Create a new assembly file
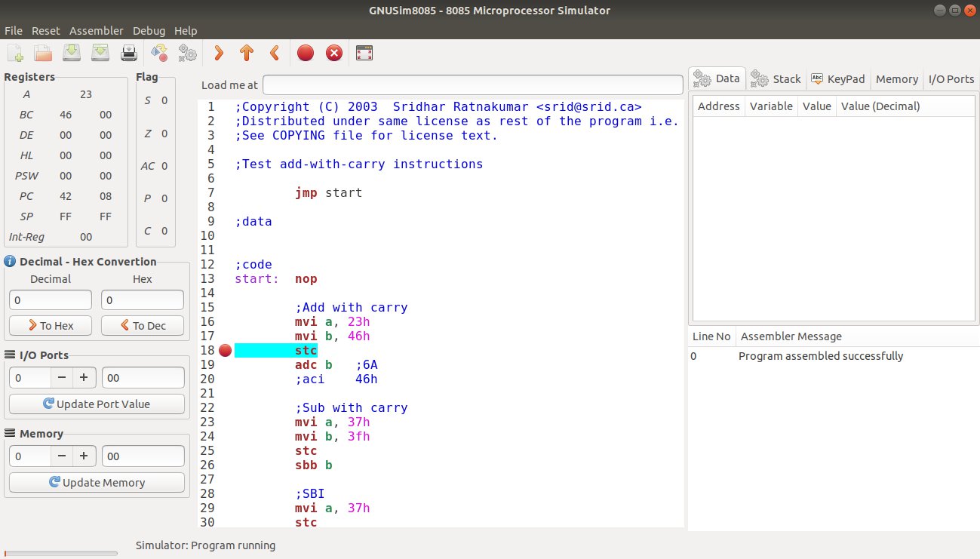This screenshot has width=980, height=559. point(14,52)
